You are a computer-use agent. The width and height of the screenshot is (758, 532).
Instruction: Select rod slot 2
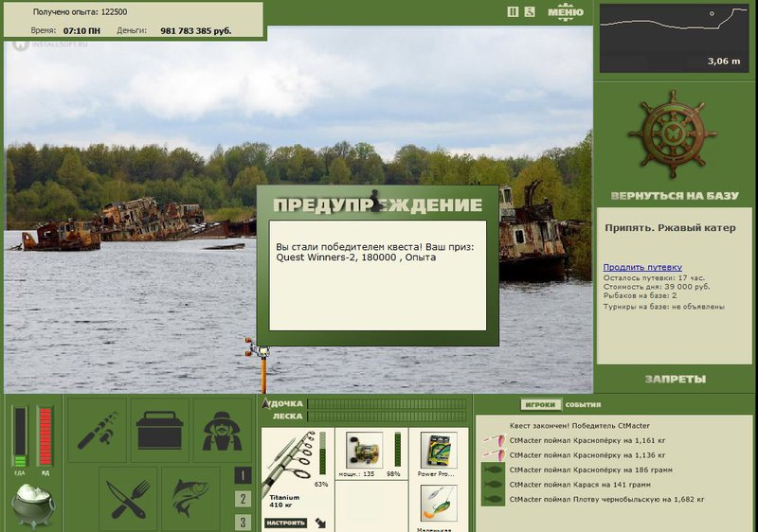[x=243, y=499]
